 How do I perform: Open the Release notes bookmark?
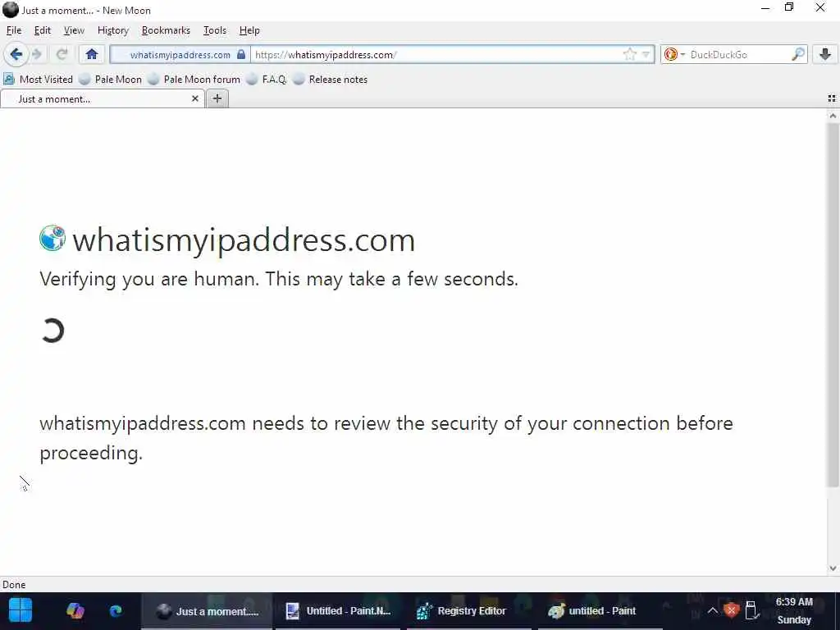coord(331,80)
